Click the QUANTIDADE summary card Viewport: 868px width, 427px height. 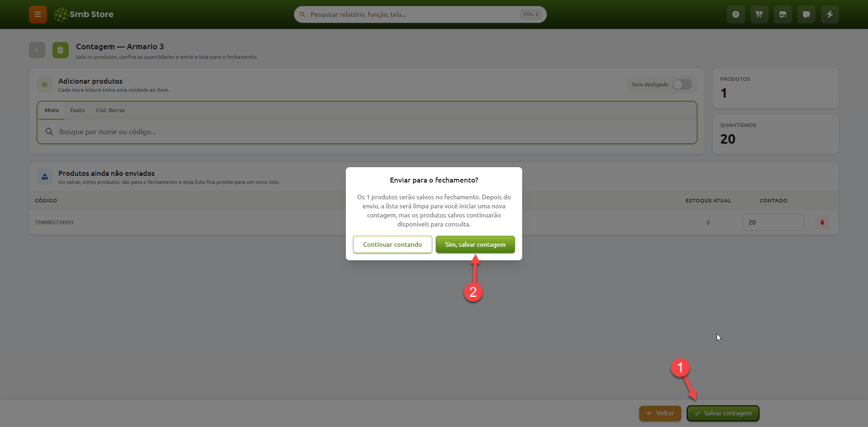coord(775,134)
